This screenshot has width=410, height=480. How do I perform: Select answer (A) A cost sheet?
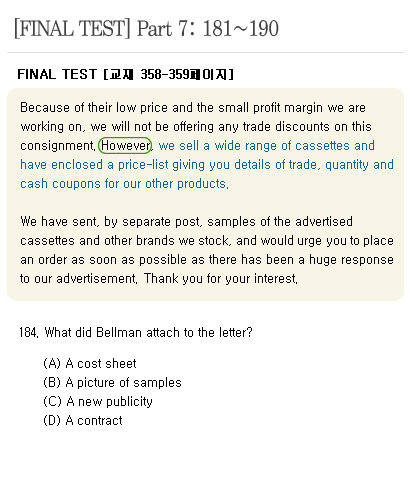90,363
